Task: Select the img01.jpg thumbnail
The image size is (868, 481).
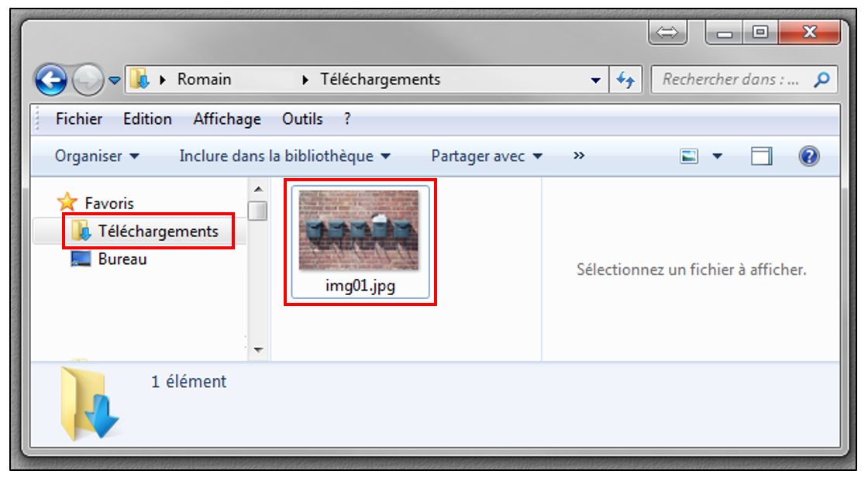Action: (360, 242)
